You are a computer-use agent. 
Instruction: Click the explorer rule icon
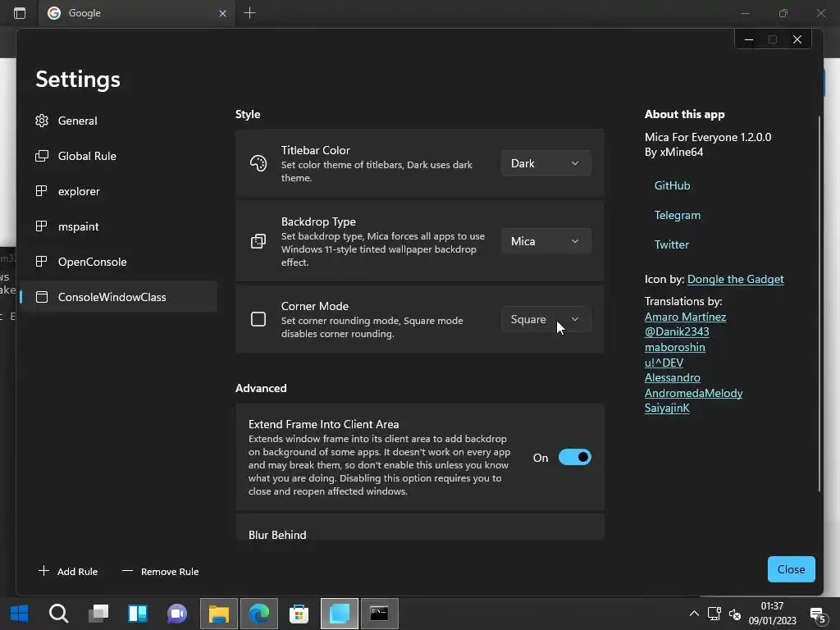tap(41, 190)
